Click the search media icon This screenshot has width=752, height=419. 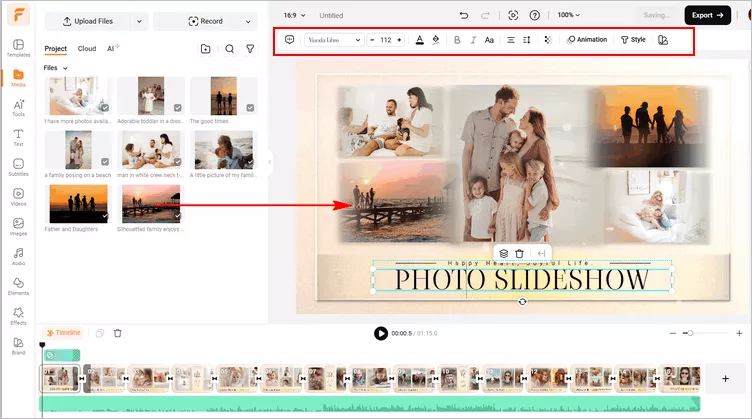[x=230, y=49]
